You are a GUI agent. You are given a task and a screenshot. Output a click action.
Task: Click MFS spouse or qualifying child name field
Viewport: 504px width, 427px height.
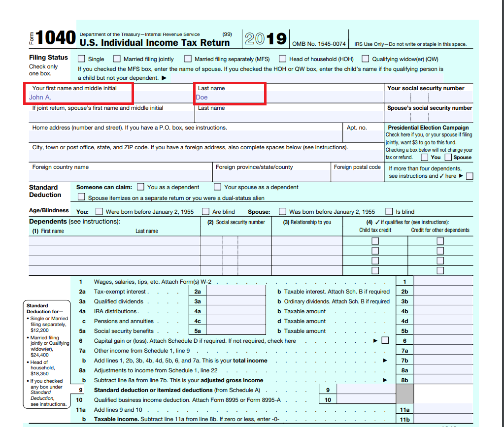(307, 78)
